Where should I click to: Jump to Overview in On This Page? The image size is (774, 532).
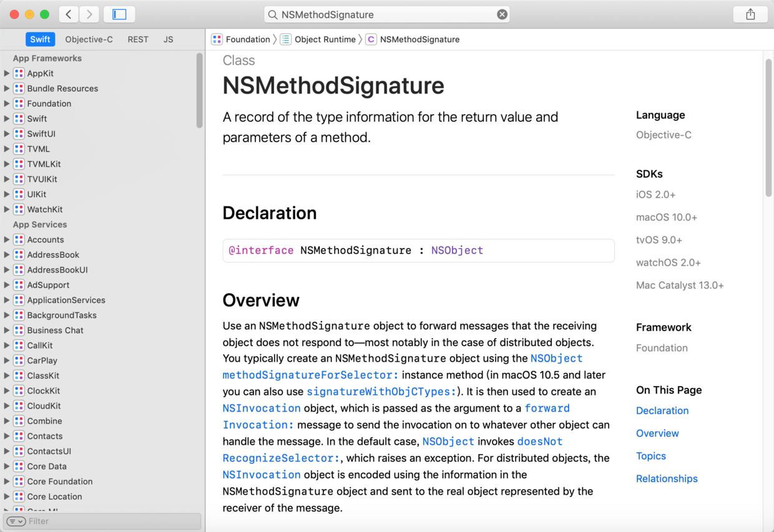pos(657,433)
